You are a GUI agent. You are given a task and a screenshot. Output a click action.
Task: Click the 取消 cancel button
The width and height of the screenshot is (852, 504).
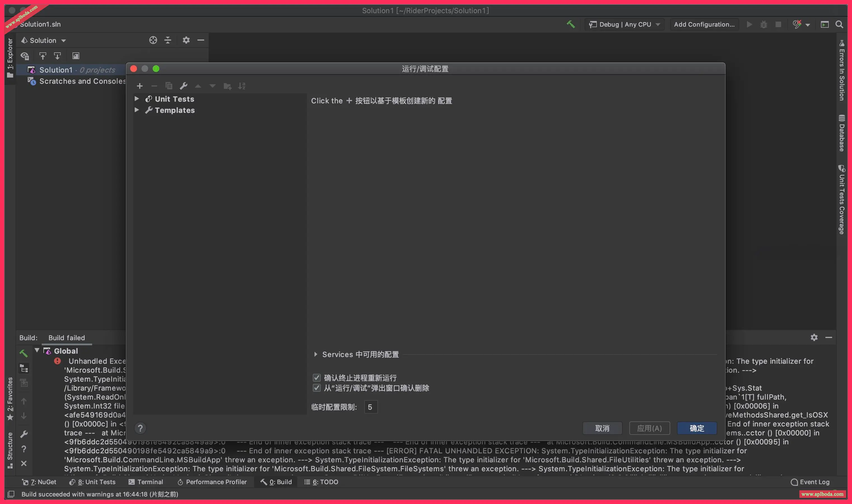tap(602, 428)
